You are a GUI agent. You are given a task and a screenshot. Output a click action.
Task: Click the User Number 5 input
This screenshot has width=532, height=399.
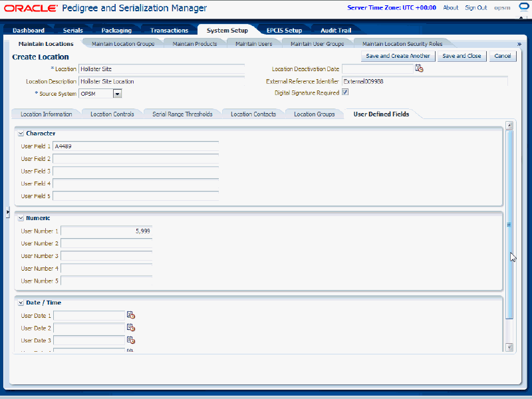click(106, 281)
